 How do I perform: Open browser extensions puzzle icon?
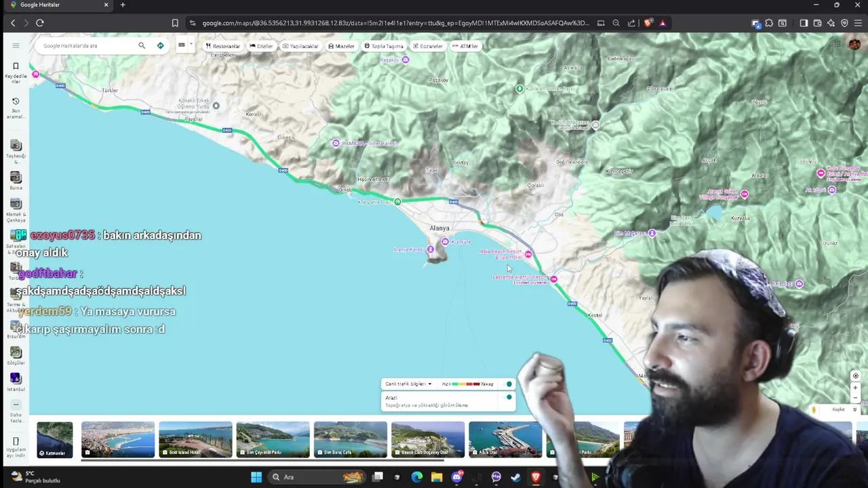[769, 22]
